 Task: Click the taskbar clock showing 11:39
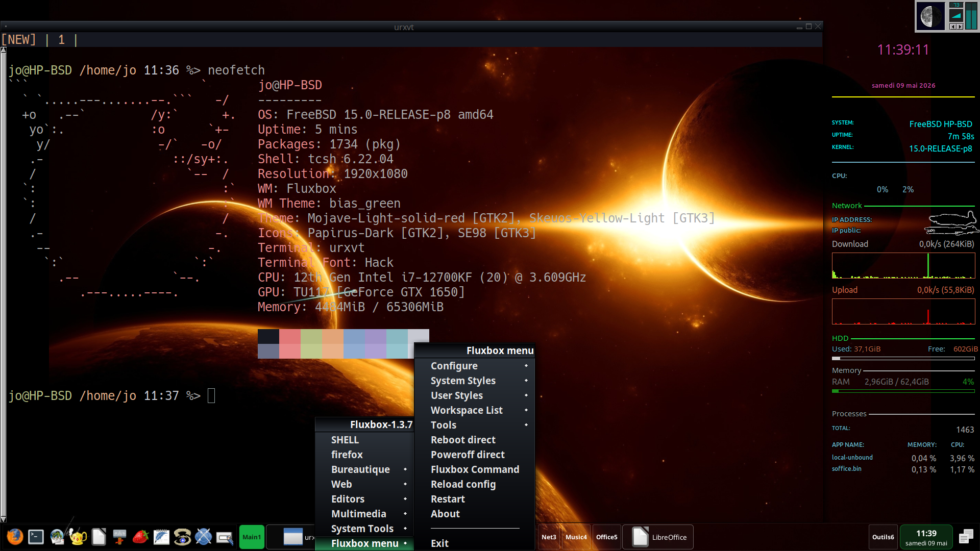(x=926, y=537)
